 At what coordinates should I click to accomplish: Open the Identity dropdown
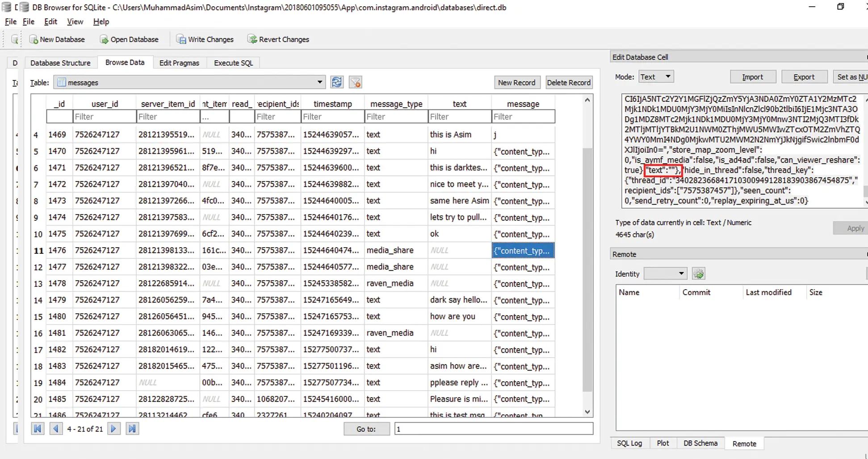click(665, 274)
